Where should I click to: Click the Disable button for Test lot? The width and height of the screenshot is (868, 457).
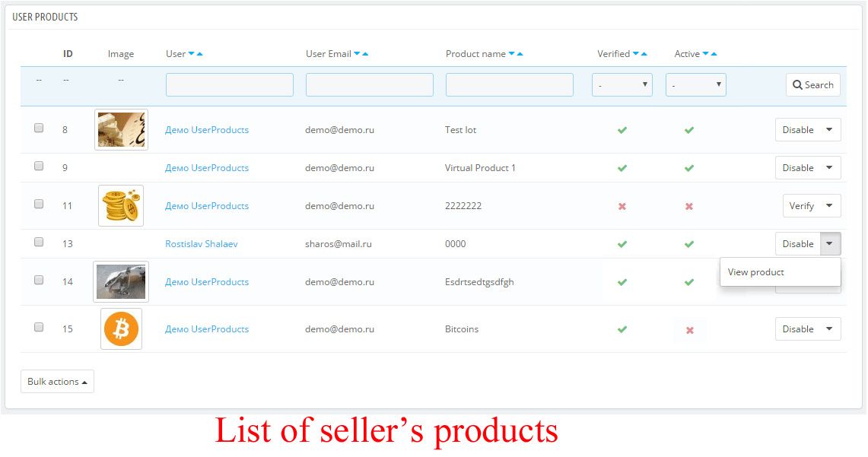pos(798,130)
